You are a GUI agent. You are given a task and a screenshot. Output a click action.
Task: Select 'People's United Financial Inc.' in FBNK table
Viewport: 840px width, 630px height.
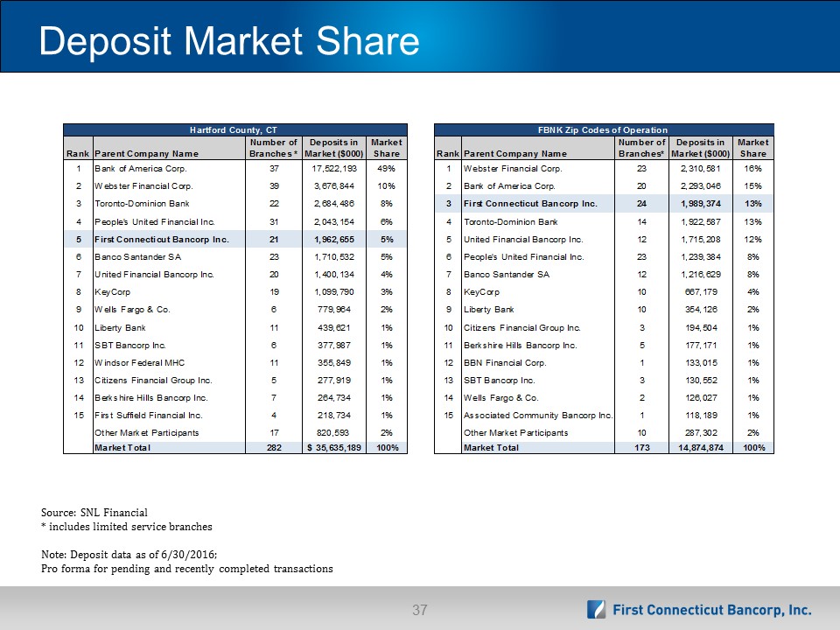[x=524, y=256]
